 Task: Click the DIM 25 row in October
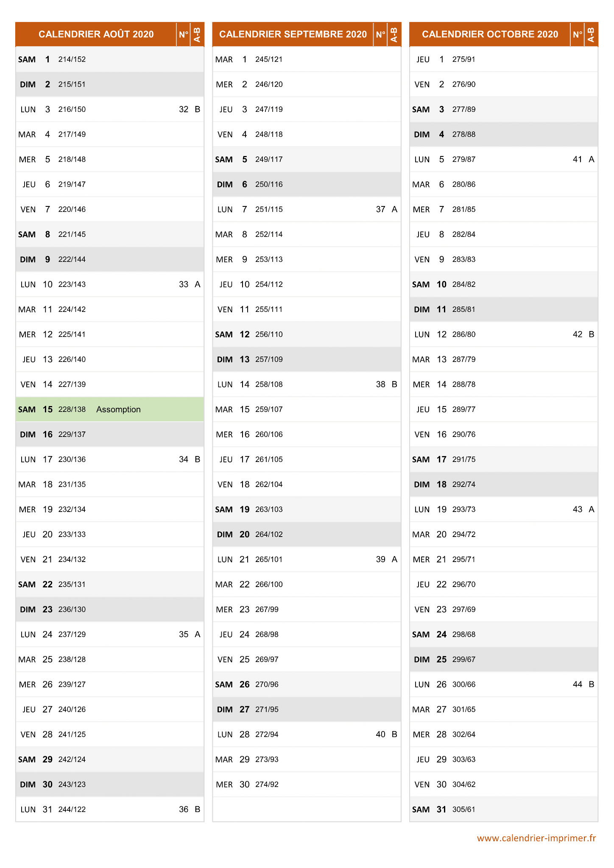click(504, 659)
